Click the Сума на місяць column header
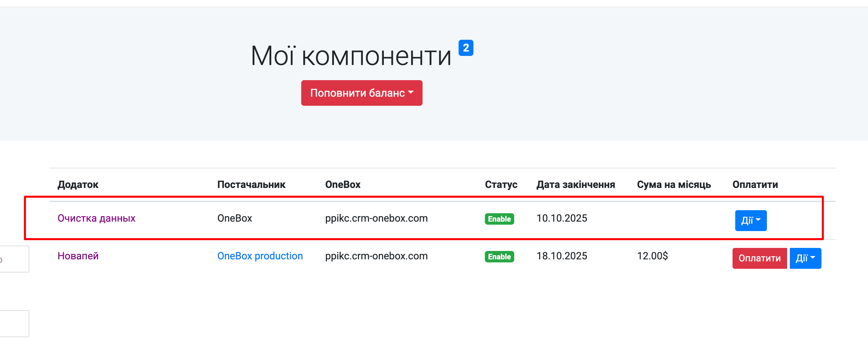This screenshot has height=353, width=868. pos(674,185)
